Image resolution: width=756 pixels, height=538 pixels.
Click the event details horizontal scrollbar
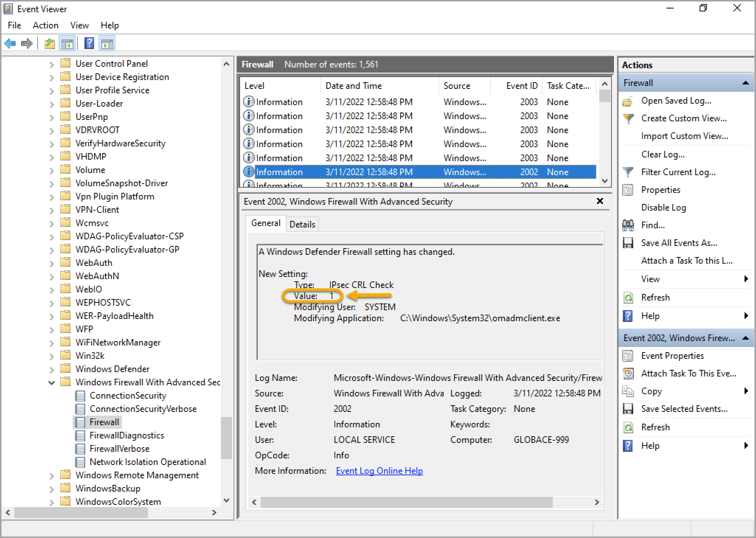coord(406,502)
